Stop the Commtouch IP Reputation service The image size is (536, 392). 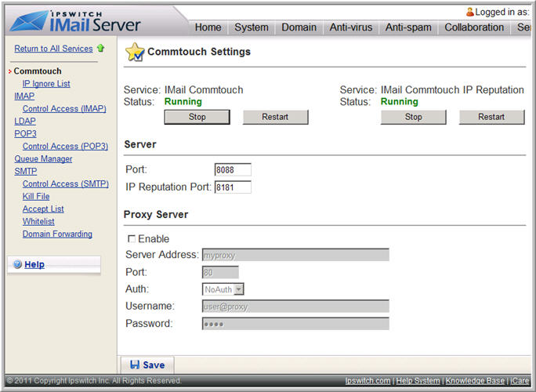[x=413, y=117]
